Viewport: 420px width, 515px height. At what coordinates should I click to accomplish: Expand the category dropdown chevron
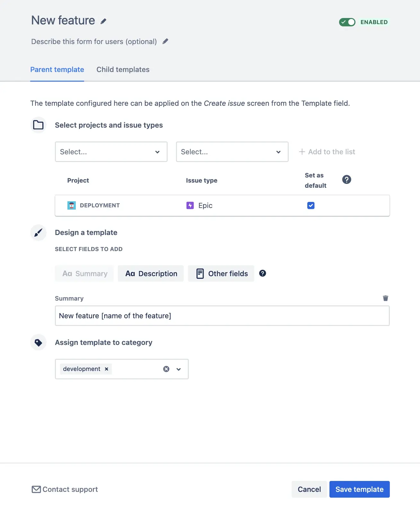coord(179,369)
